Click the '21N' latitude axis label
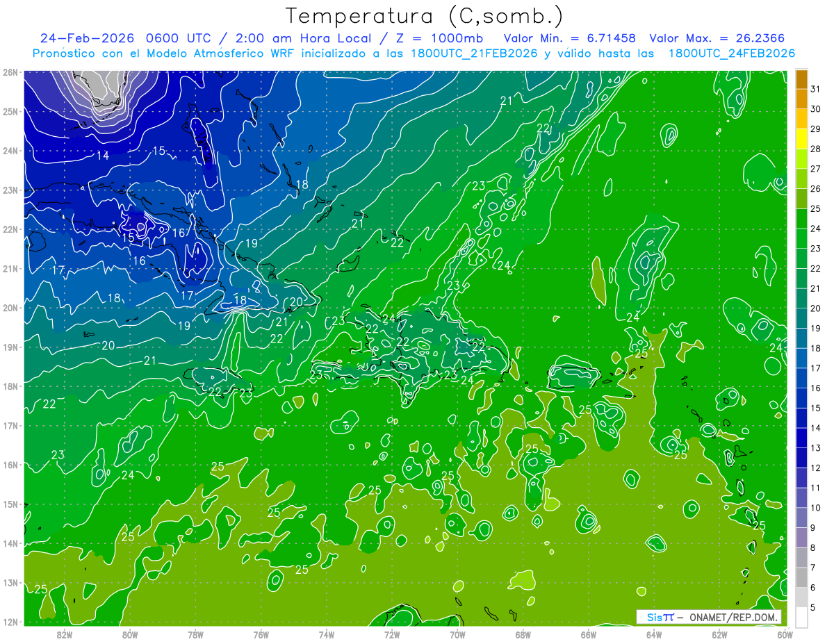834x644 pixels. click(x=10, y=268)
